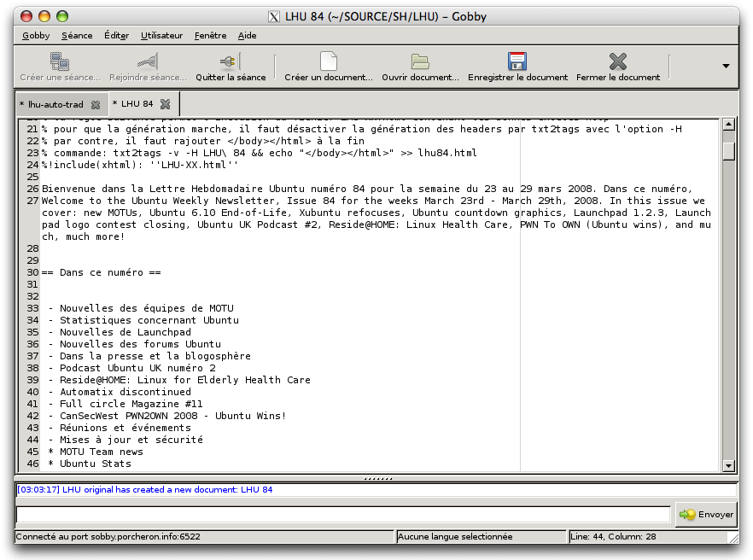This screenshot has width=753, height=560.
Task: Close the lhu-auto-trad tab
Action: click(x=96, y=105)
